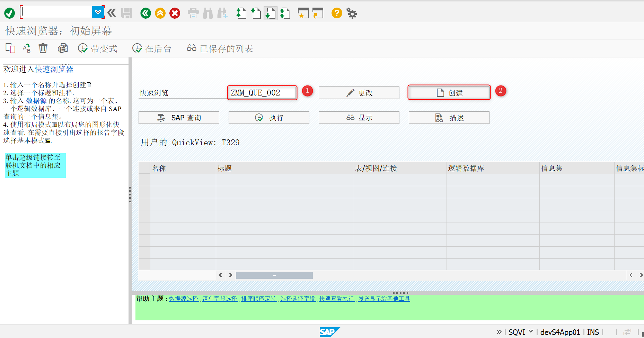This screenshot has height=338, width=644.
Task: Click the 数据源选择 help topic link
Action: (183, 299)
